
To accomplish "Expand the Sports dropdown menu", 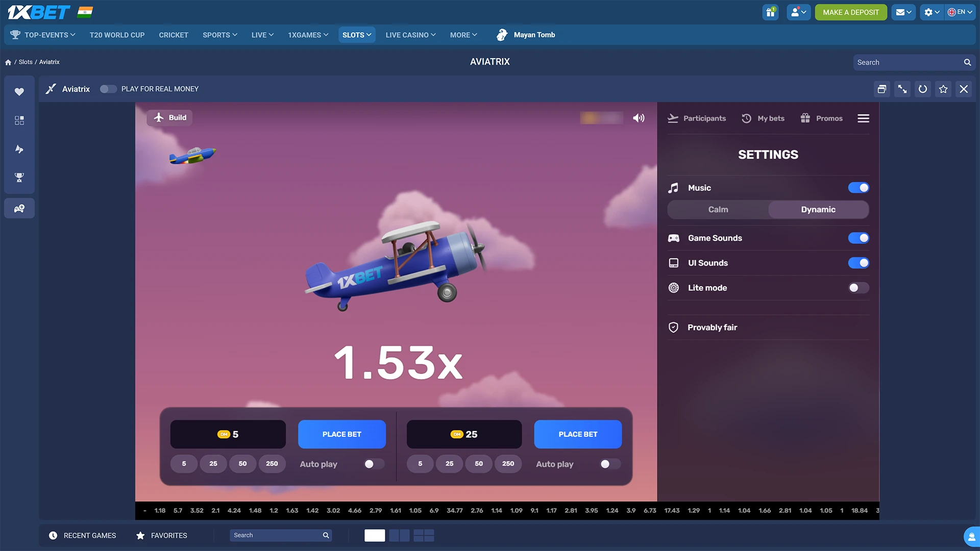I will click(x=219, y=35).
